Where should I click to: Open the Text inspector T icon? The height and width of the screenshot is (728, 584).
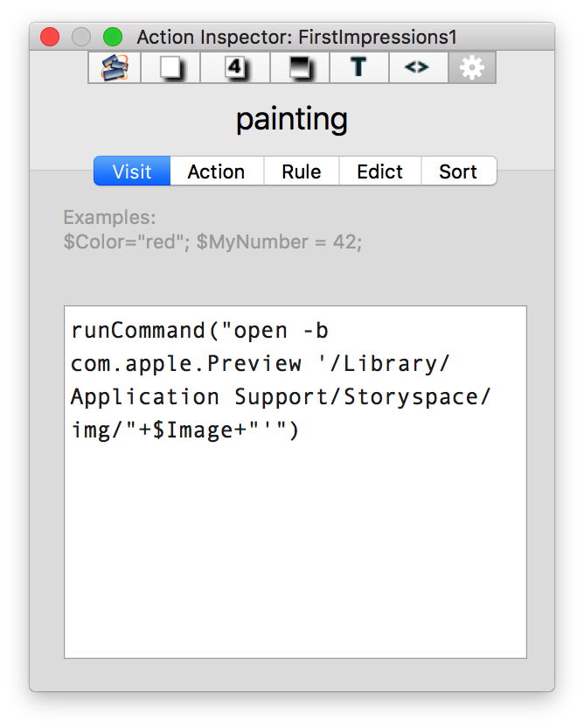pyautogui.click(x=358, y=67)
